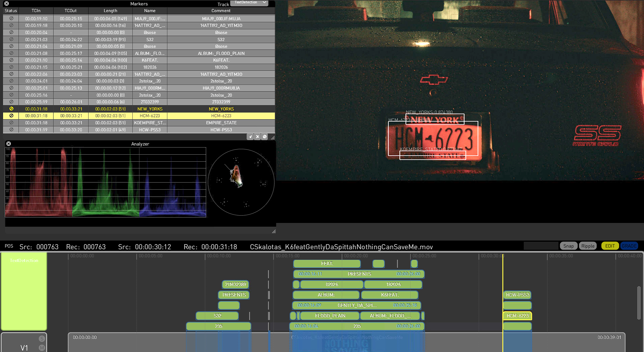The width and height of the screenshot is (644, 352).
Task: Click the timeline vertical scrollbar
Action: point(639,303)
